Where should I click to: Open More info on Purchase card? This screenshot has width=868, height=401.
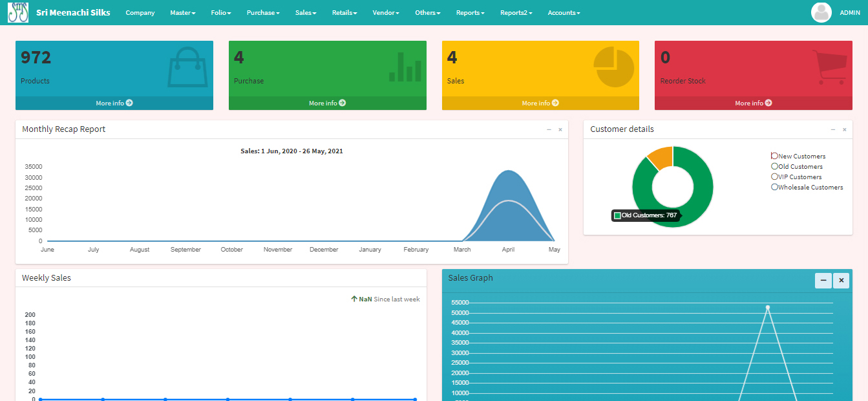[x=328, y=103]
